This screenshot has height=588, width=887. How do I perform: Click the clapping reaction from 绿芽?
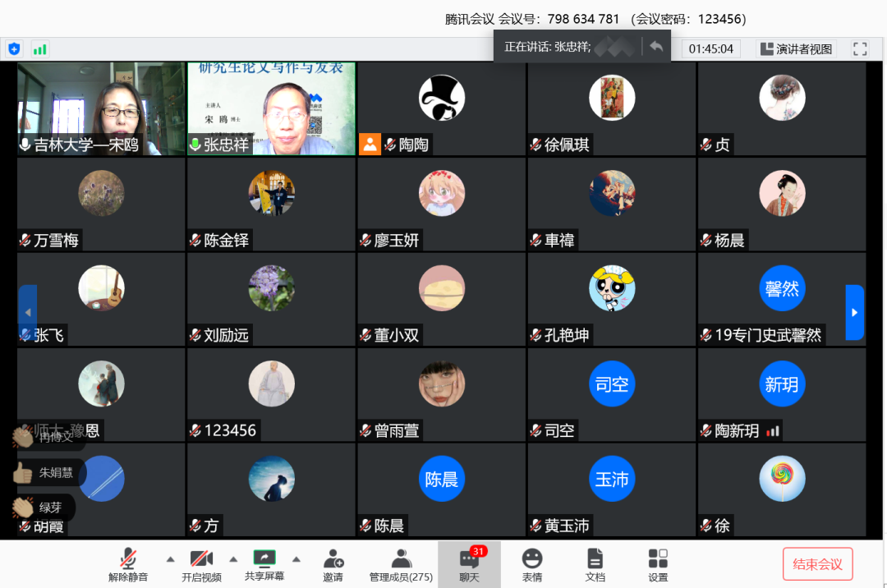[x=23, y=508]
